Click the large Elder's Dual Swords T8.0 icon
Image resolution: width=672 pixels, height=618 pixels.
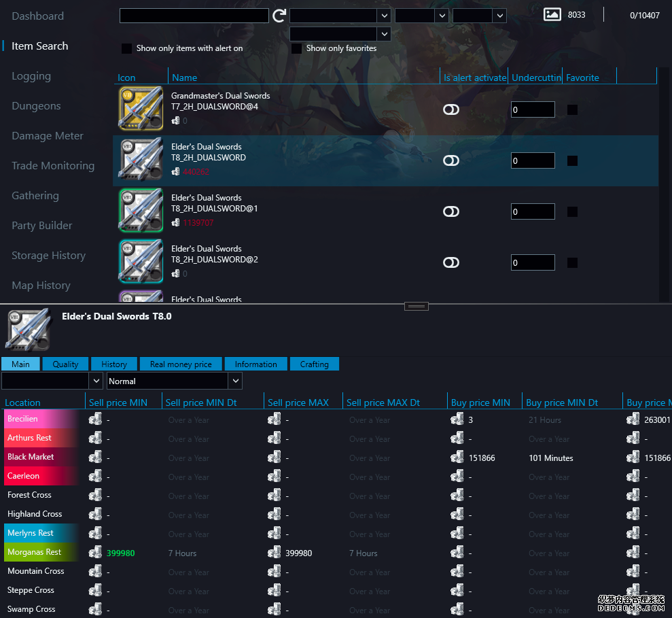point(28,328)
